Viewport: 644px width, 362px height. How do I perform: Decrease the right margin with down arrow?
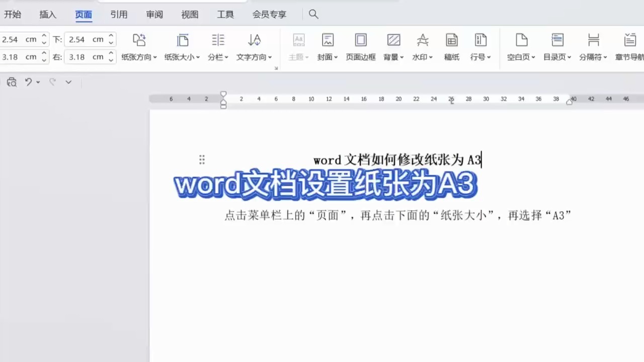111,60
